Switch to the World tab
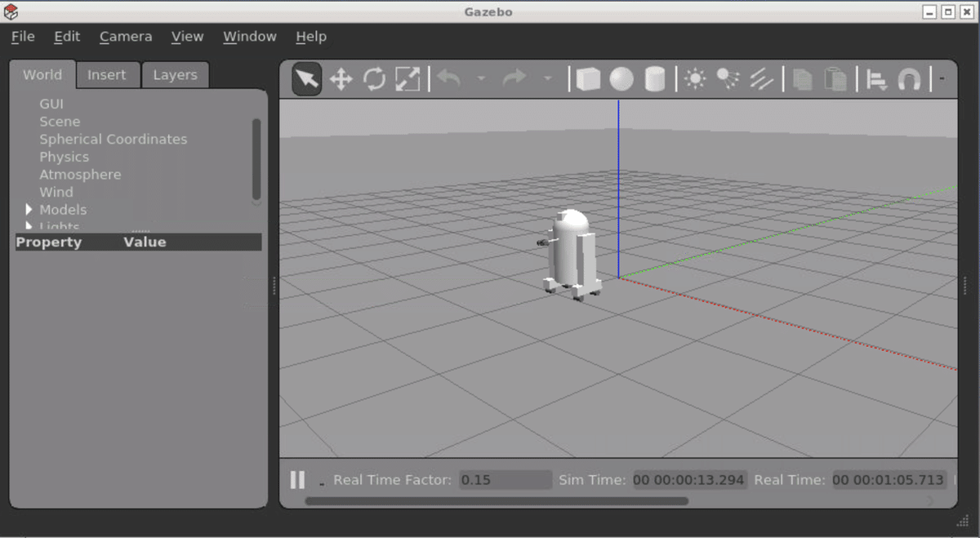Image resolution: width=980 pixels, height=538 pixels. tap(42, 74)
